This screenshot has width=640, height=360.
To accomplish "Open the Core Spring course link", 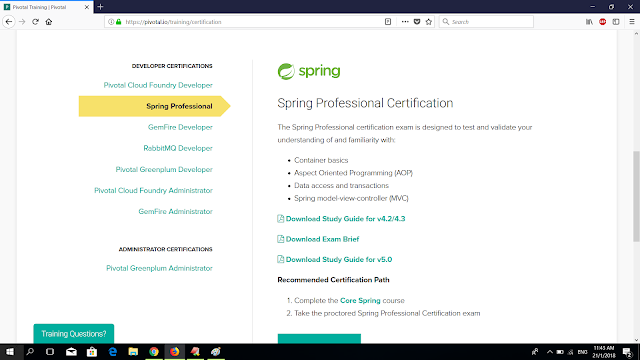I will (360, 300).
